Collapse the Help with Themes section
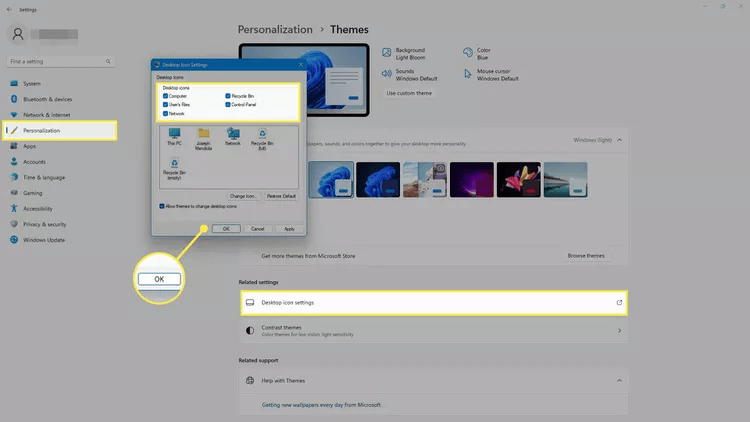The width and height of the screenshot is (750, 422). (x=619, y=381)
